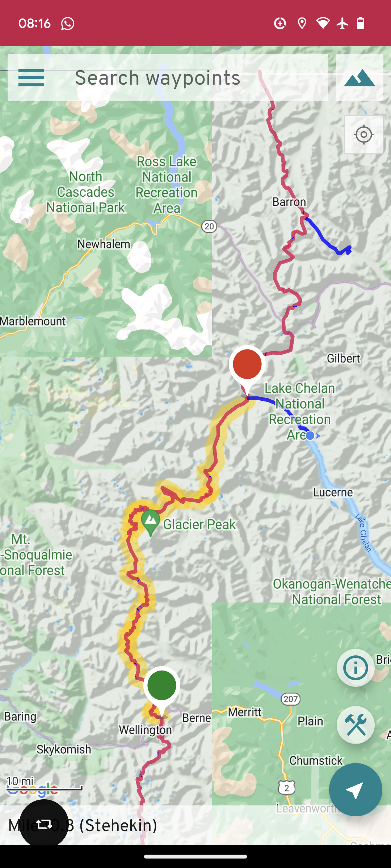Image resolution: width=391 pixels, height=868 pixels.
Task: Tap the navigation arrow button
Action: [356, 790]
